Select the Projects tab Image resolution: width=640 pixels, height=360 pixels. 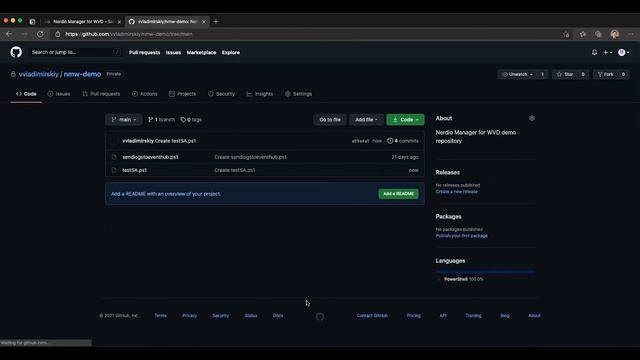click(x=182, y=94)
